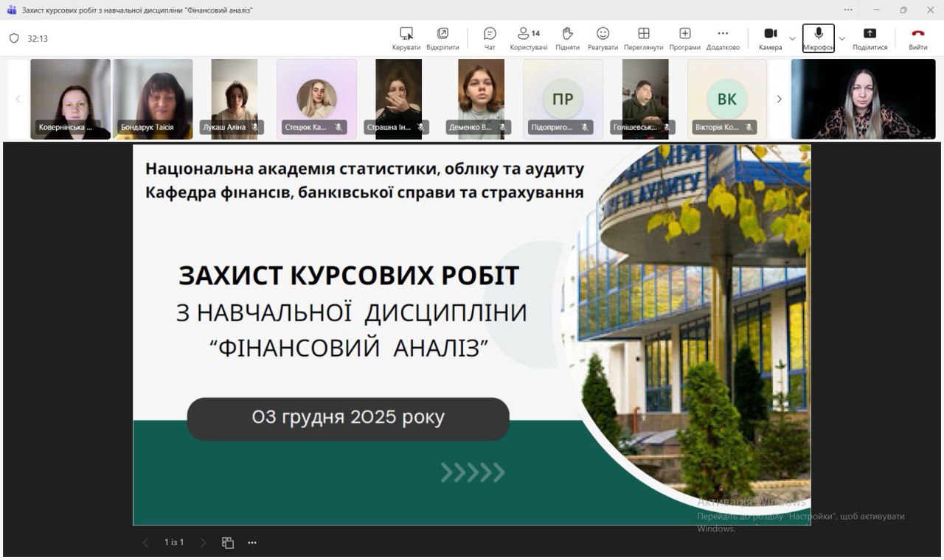Share screen using Поділитися button
Screen dimensions: 944x560
(870, 38)
